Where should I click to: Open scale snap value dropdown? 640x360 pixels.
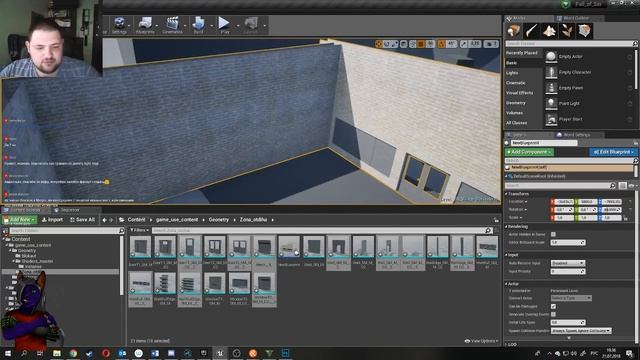pos(474,44)
